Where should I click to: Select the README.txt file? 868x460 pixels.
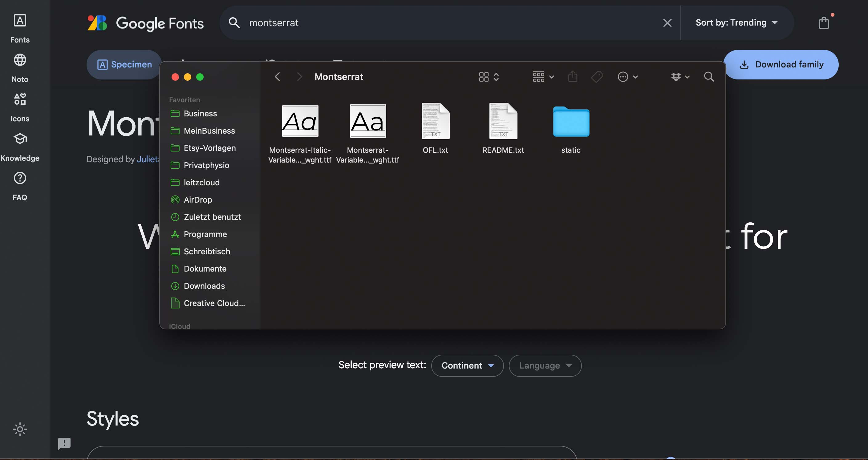(503, 129)
